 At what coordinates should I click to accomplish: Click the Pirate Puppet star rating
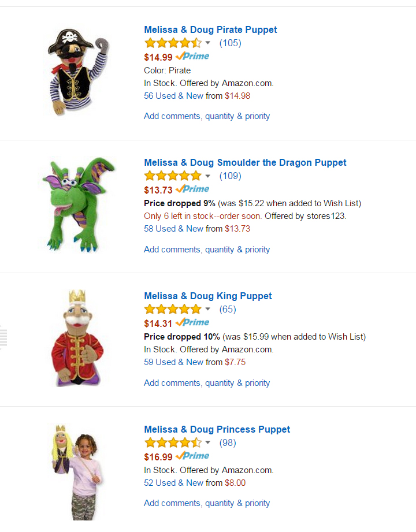[x=173, y=43]
